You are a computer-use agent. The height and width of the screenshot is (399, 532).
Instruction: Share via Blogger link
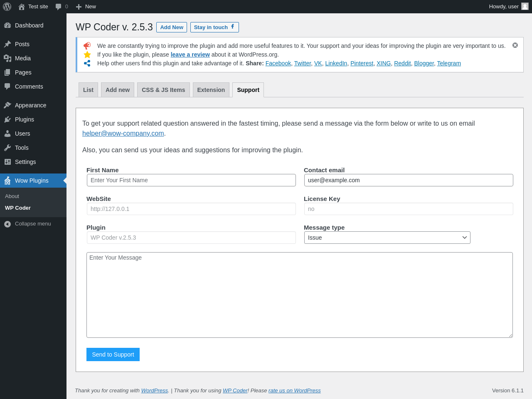point(424,63)
